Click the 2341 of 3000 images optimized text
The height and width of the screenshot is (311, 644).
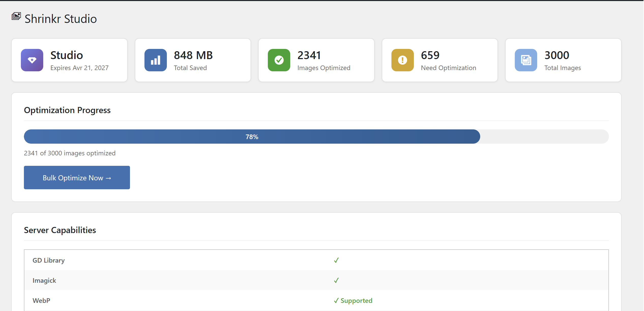click(x=70, y=153)
